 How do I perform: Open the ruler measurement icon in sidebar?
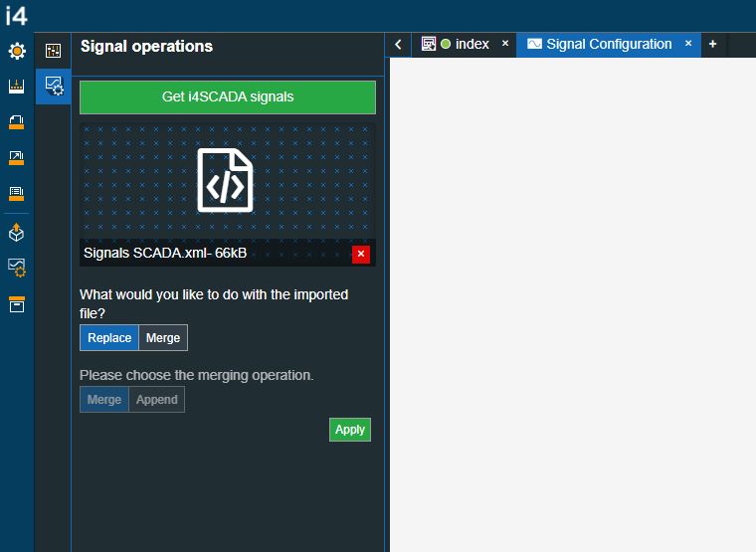point(17,87)
